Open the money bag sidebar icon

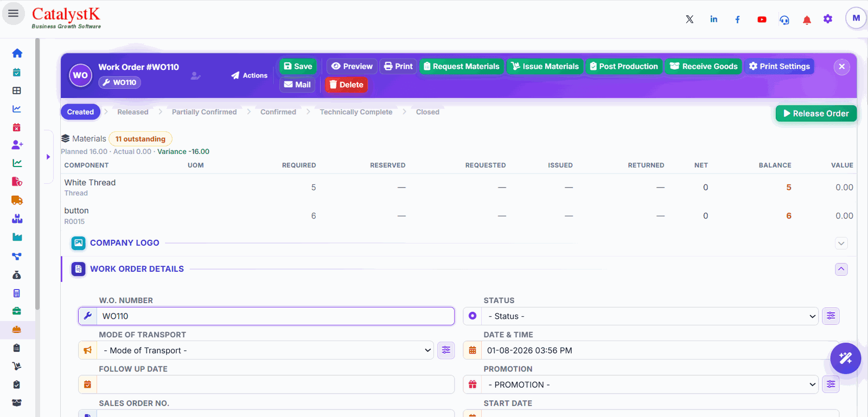[x=17, y=275]
